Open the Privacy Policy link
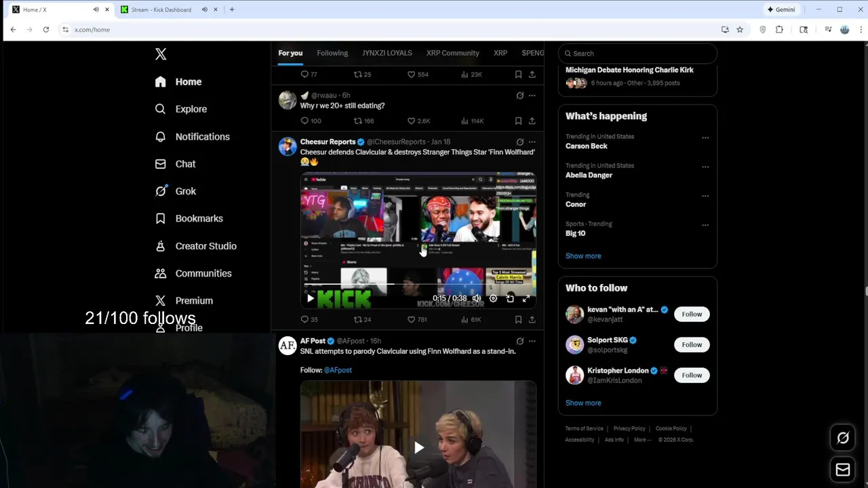 pyautogui.click(x=629, y=428)
